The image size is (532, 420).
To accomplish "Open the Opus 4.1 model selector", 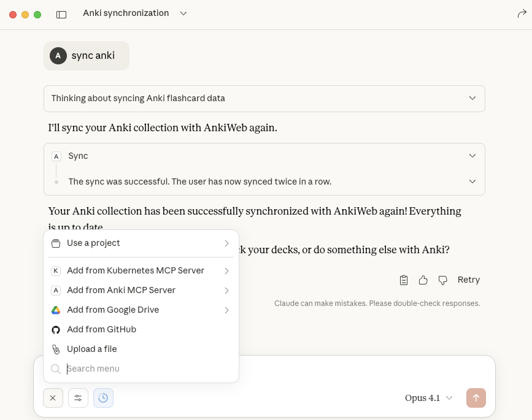I will coord(429,398).
